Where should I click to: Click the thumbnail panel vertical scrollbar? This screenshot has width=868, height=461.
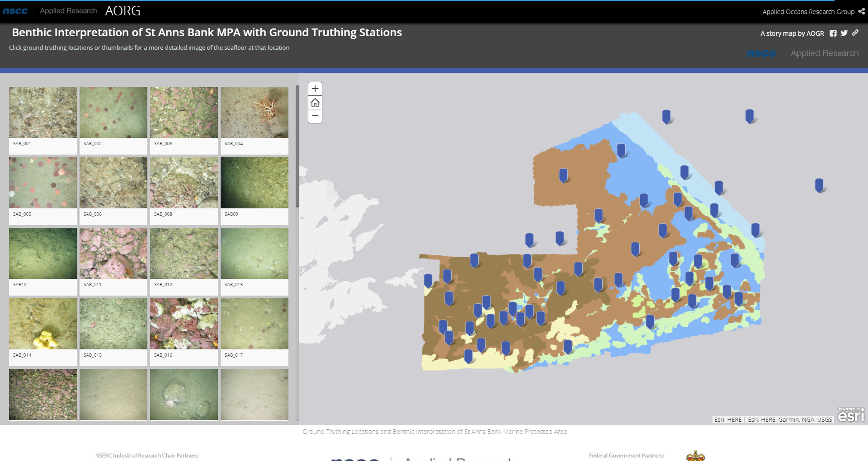297,147
